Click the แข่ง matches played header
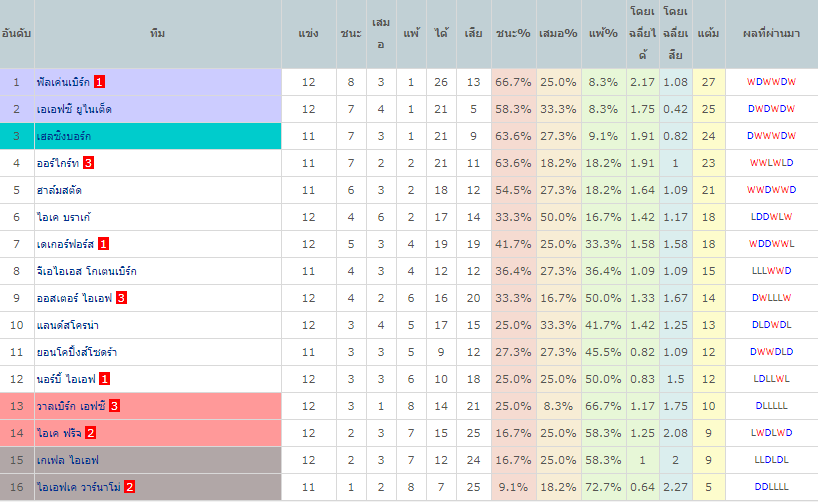Viewport: 818px width, 502px height. pyautogui.click(x=309, y=34)
